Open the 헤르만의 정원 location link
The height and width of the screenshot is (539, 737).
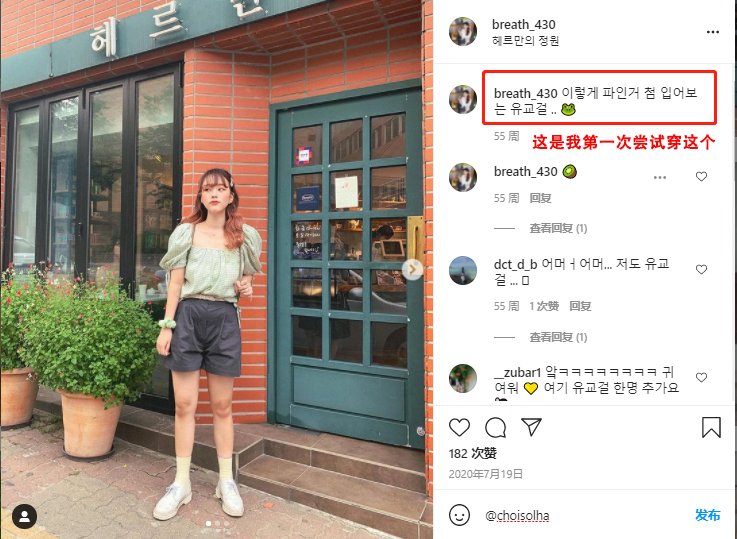525,41
